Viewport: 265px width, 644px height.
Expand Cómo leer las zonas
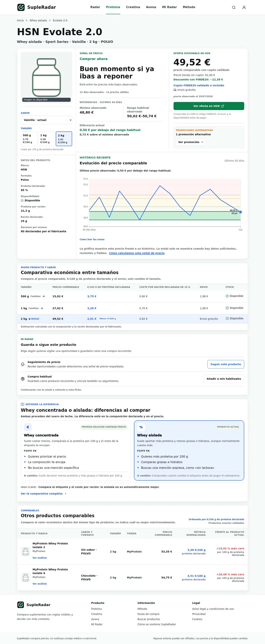click(x=92, y=239)
